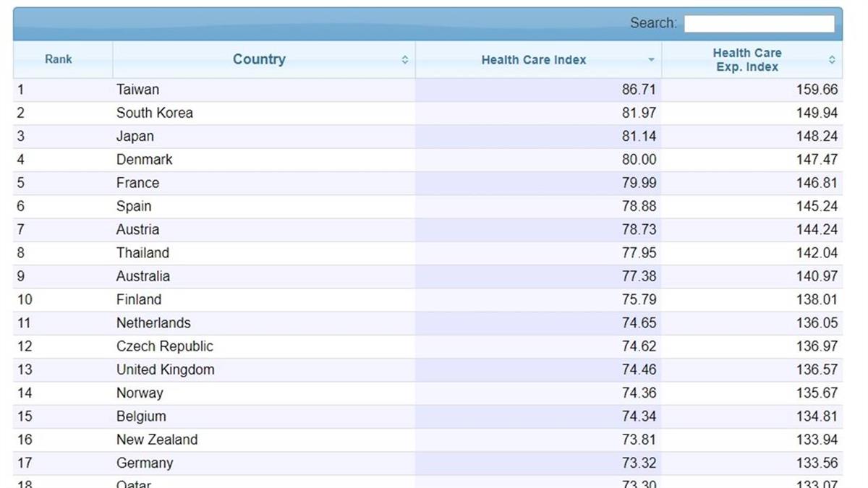Select Germany's exp. index value 133.56
This screenshot has width=868, height=488.
point(817,463)
